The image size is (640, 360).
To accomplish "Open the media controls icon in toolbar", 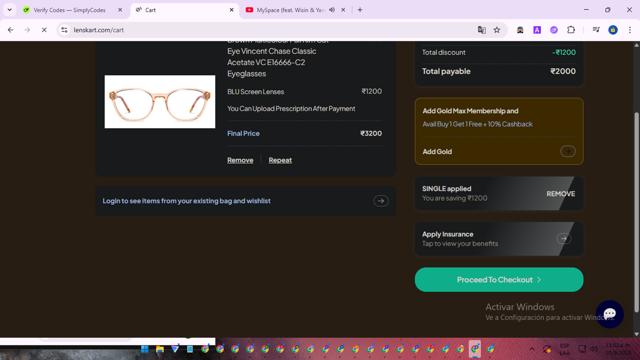I will (x=596, y=30).
